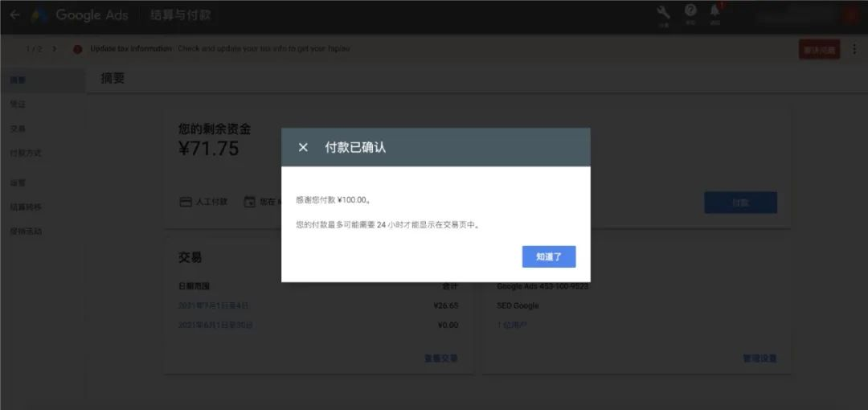Image resolution: width=868 pixels, height=410 pixels.
Task: Click the 查看交易 link
Action: (x=441, y=359)
